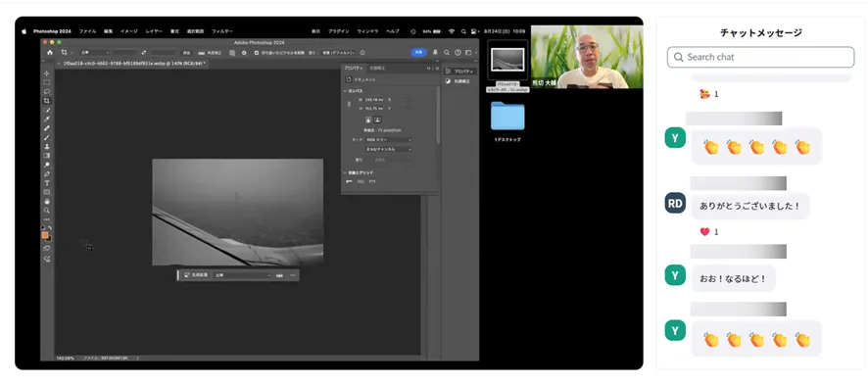This screenshot has height=385, width=868.
Task: Select the Dodge tool
Action: click(x=46, y=165)
